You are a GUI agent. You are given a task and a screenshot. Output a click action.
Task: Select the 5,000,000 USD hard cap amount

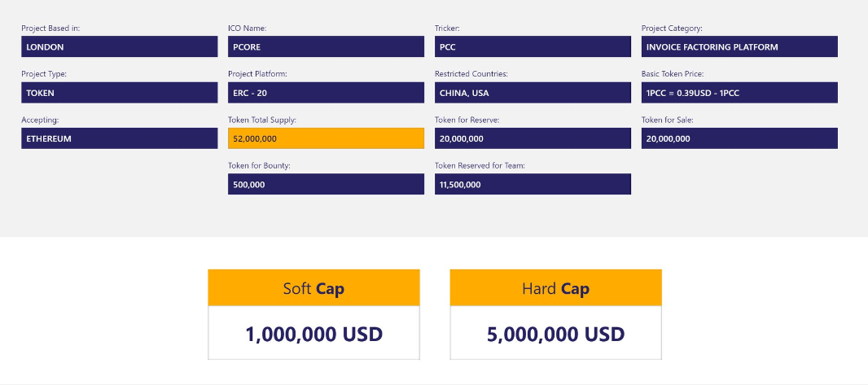point(555,334)
